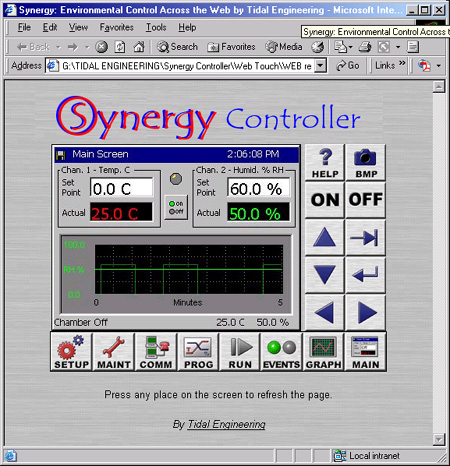Screen dimensions: 450x466
Task: Expand the Back history dropdown arrow
Action: click(58, 47)
